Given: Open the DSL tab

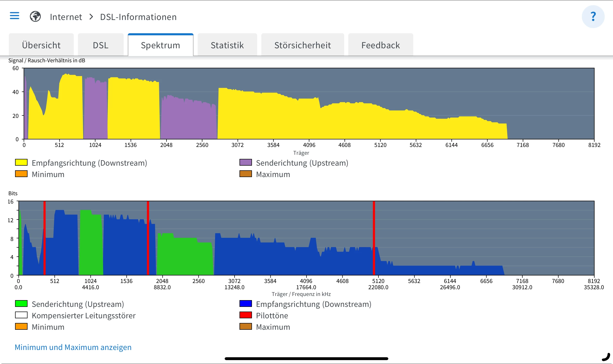Looking at the screenshot, I should click(101, 45).
